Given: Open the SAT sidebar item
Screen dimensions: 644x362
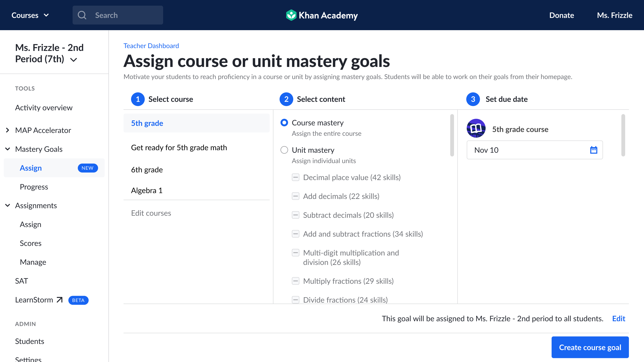Looking at the screenshot, I should [x=21, y=281].
